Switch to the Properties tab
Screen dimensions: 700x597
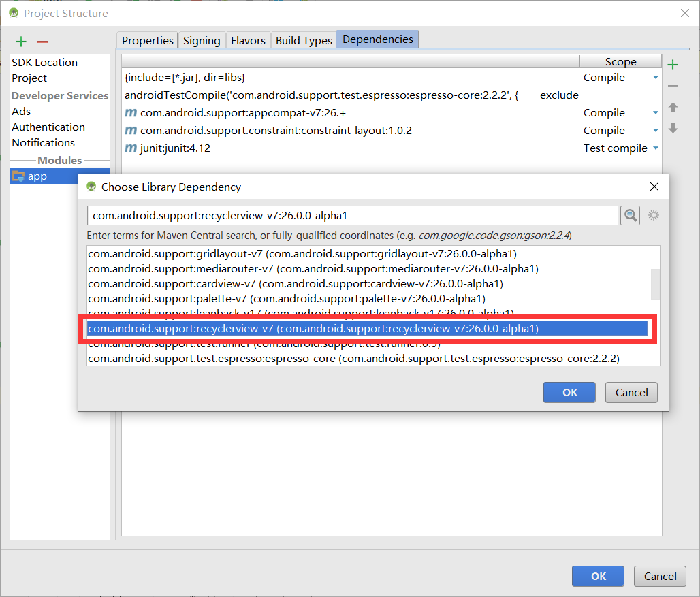pos(147,40)
